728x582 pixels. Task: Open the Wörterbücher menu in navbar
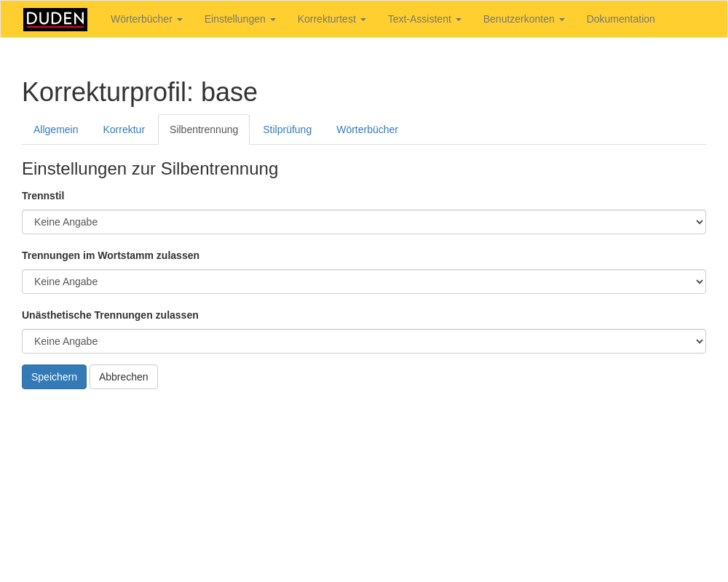(146, 20)
